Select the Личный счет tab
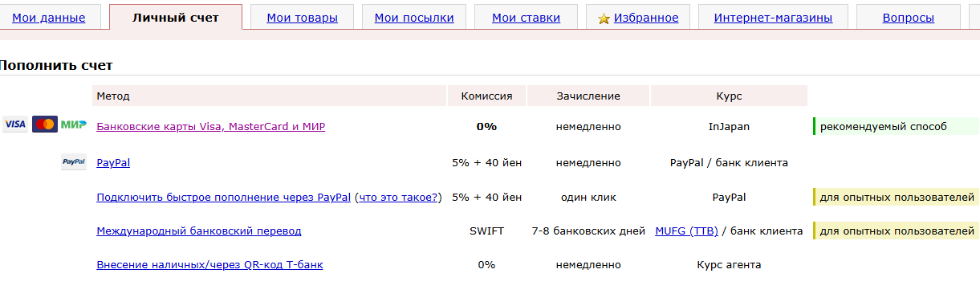This screenshot has height=302, width=980. pyautogui.click(x=175, y=18)
